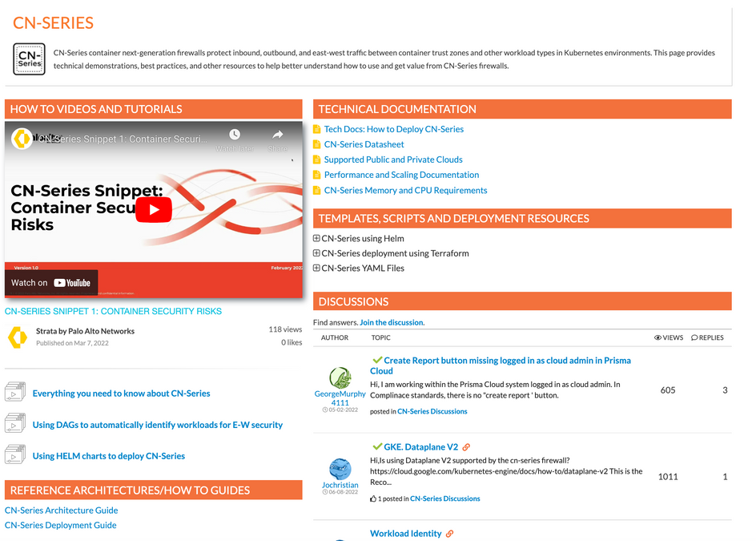Open Everything you need to know about CN-Series
Image resolution: width=756 pixels, height=541 pixels.
(122, 394)
